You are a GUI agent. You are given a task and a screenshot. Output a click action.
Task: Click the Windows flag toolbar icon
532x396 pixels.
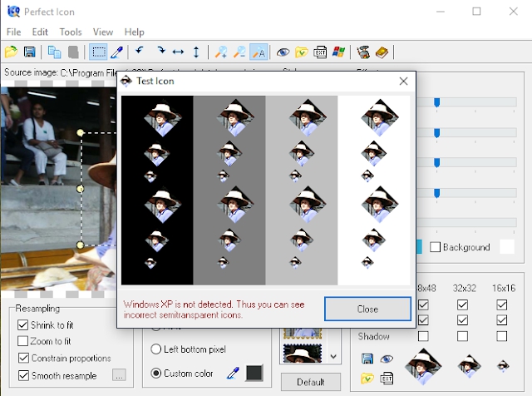(338, 52)
